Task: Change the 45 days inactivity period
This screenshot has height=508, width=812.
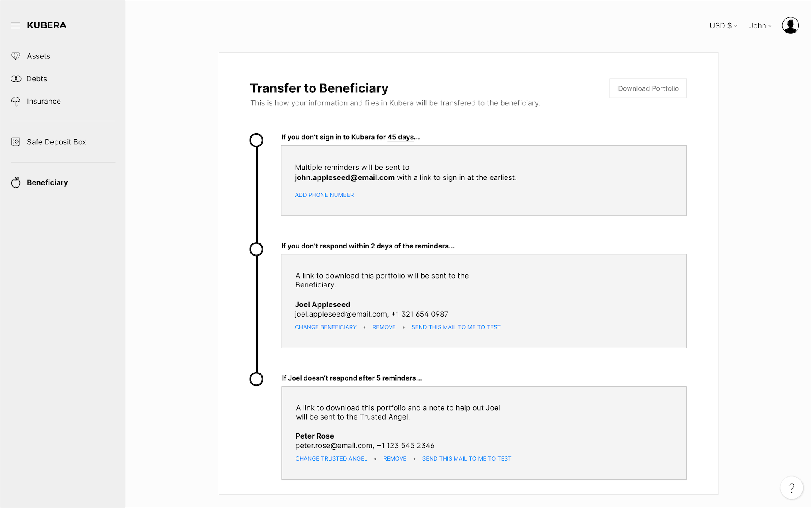Action: pyautogui.click(x=401, y=137)
